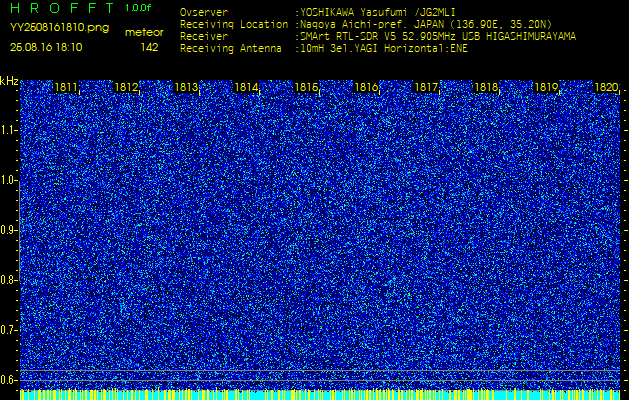Click the 1812 time marker
Screen dimensions: 629x400
coord(126,87)
